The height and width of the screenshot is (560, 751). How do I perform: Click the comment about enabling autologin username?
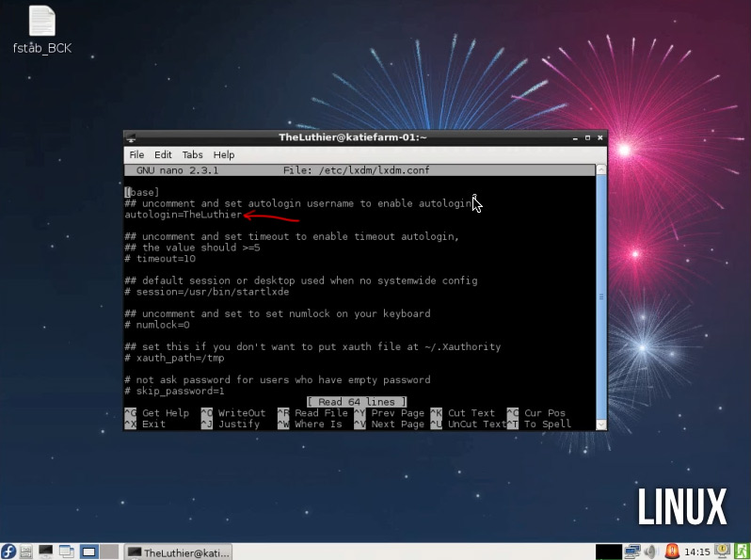coord(298,203)
